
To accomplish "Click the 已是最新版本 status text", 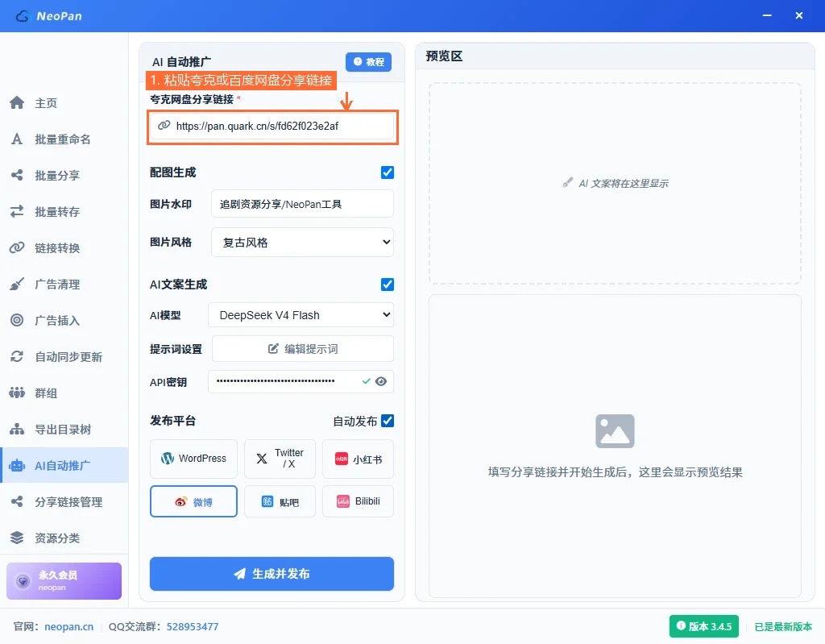I will tap(783, 626).
